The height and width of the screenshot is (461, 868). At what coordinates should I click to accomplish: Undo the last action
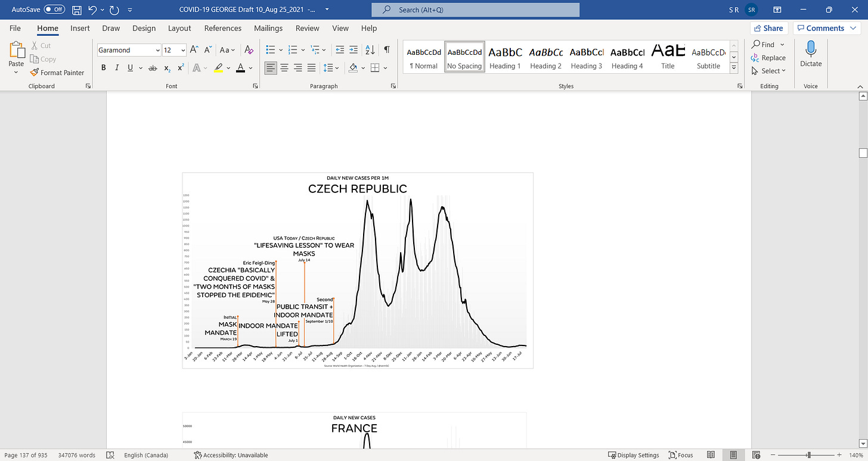pyautogui.click(x=92, y=10)
